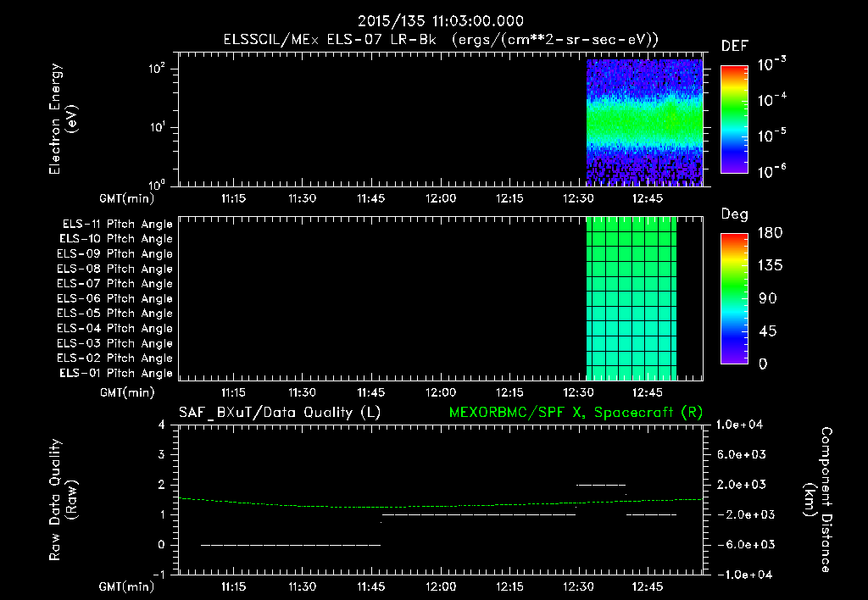
Task: Click the Component Distance (km) axis label
Action: (x=818, y=500)
